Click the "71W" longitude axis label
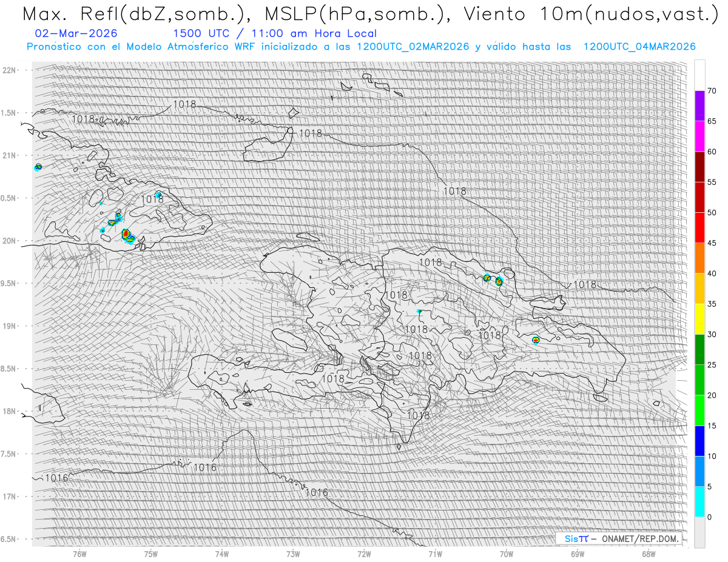728x562 pixels. point(435,554)
